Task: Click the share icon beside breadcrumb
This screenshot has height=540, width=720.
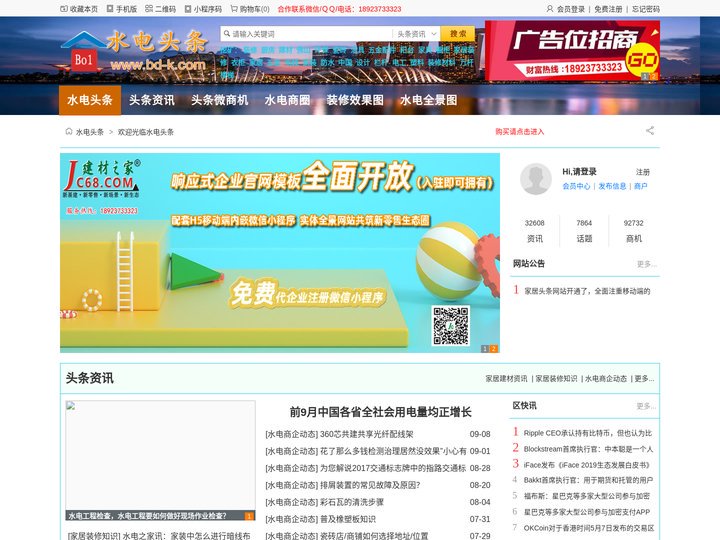Action: click(650, 131)
